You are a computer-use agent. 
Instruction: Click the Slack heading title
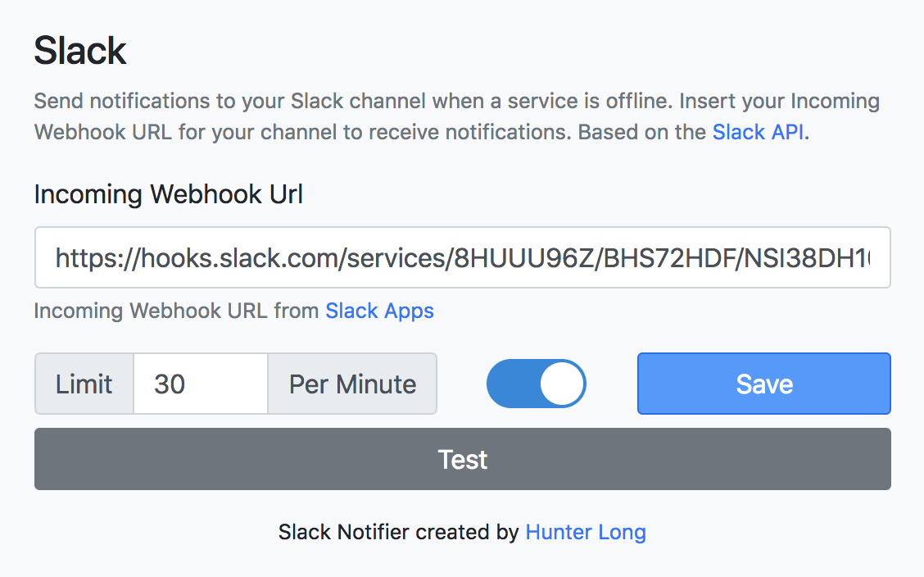click(x=80, y=51)
